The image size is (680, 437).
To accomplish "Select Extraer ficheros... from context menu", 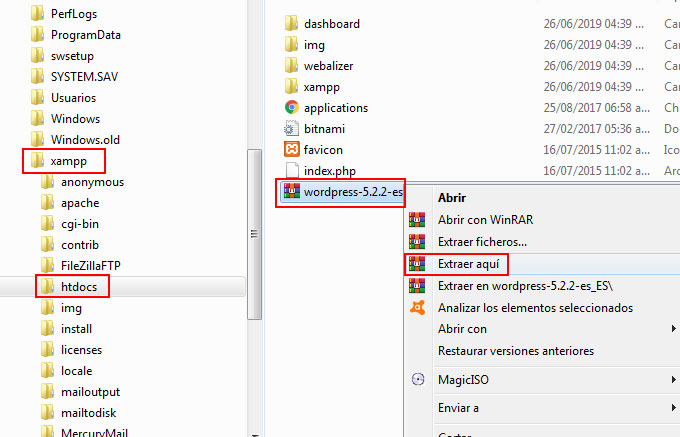I will point(482,242).
